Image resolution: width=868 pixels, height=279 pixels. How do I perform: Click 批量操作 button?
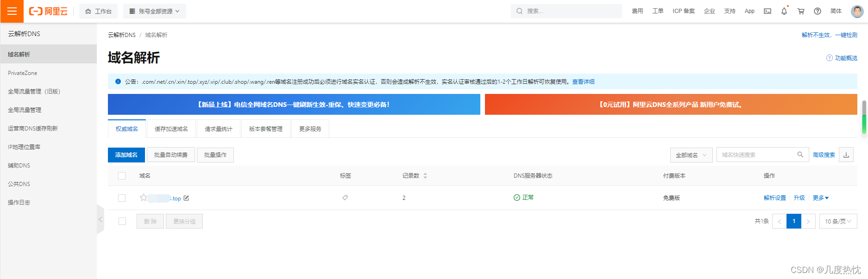(215, 155)
